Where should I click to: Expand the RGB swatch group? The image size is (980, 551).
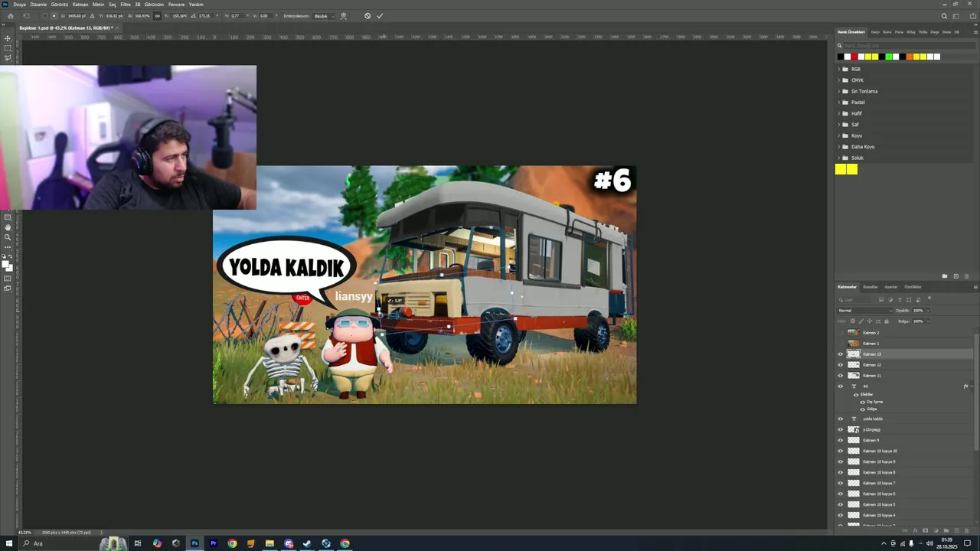pyautogui.click(x=838, y=69)
